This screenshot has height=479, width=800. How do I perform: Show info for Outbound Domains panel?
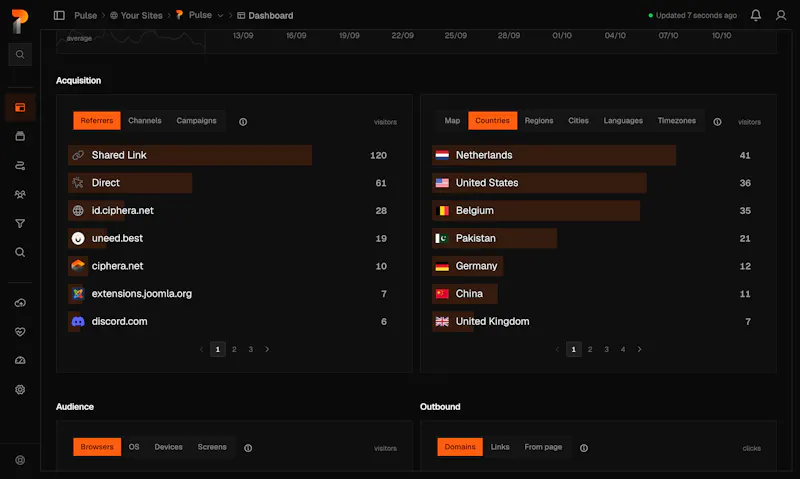[x=584, y=448]
